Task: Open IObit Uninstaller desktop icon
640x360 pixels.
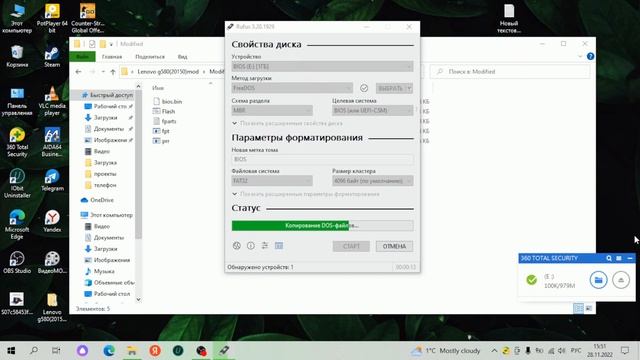Action: click(17, 183)
